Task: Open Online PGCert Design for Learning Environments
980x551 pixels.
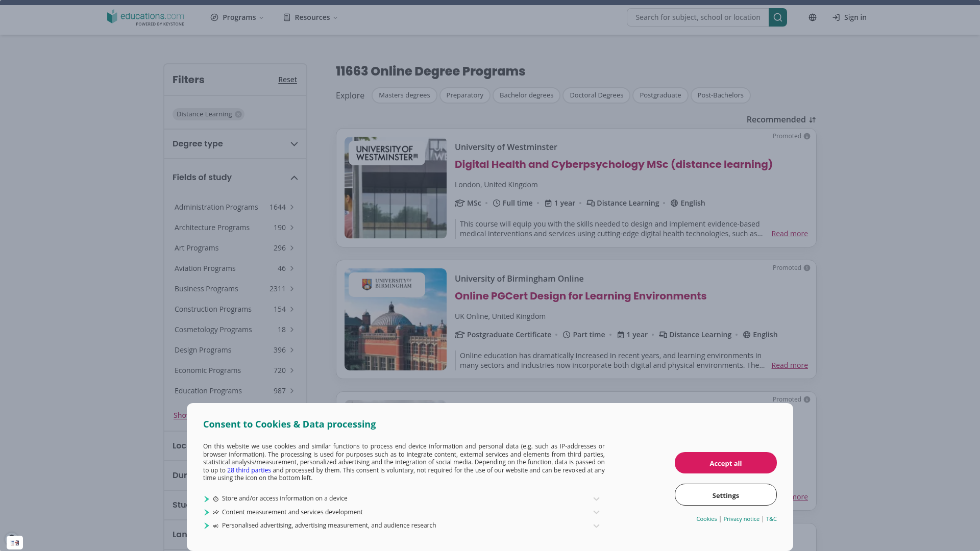Action: click(580, 296)
